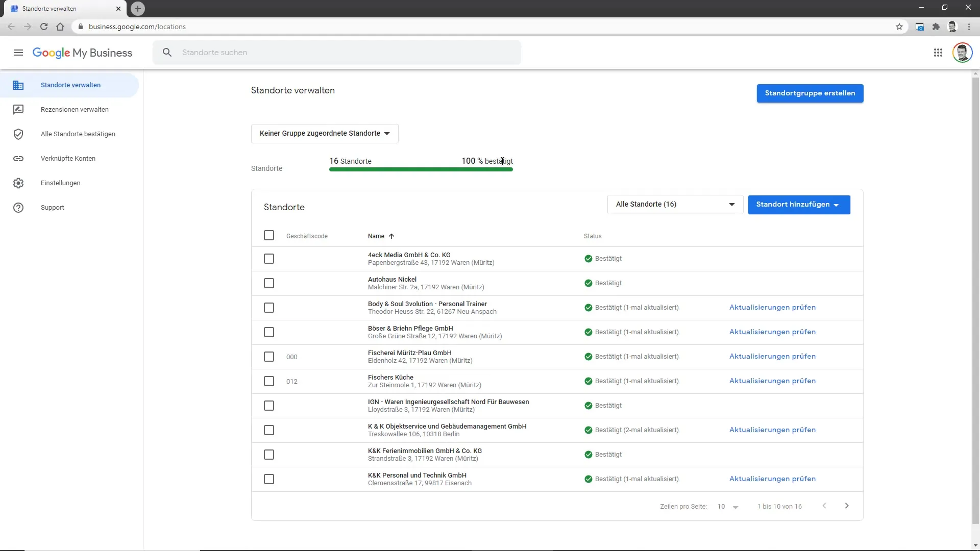Viewport: 980px width, 551px height.
Task: Open Chrome's three-dot menu
Action: click(969, 27)
